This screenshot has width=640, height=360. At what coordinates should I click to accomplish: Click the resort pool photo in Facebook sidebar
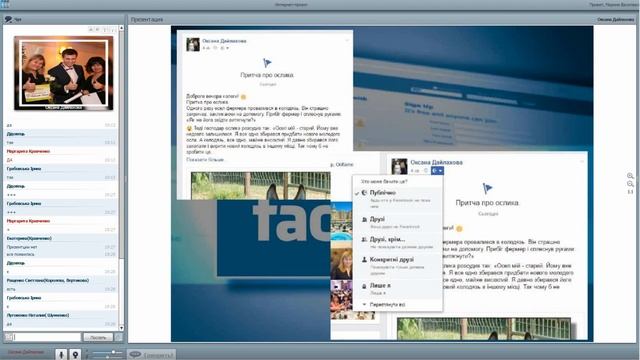[x=342, y=222]
